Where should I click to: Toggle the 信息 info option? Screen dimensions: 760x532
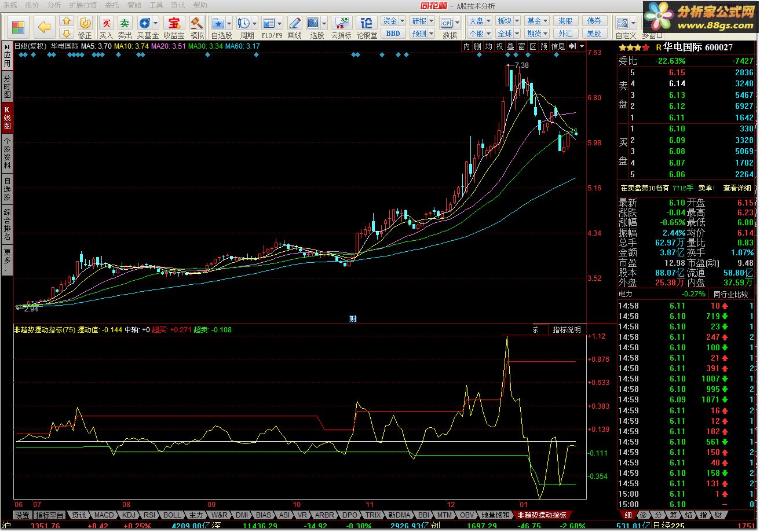558,46
